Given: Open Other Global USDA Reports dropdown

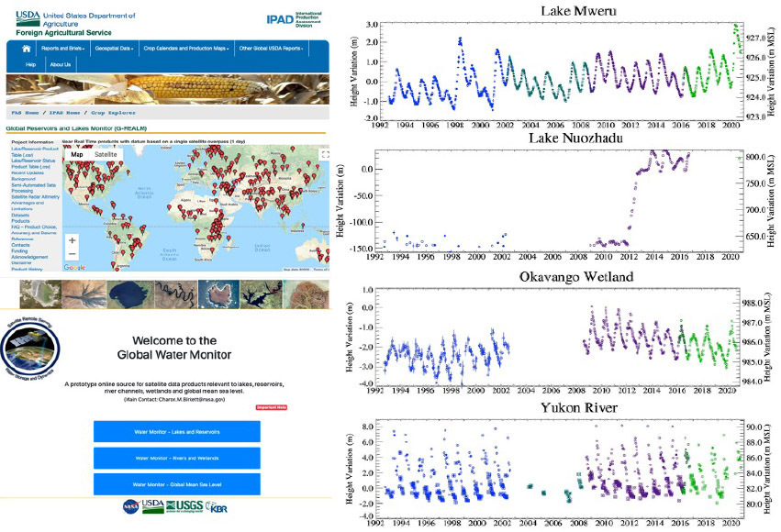Looking at the screenshot, I should (x=271, y=49).
